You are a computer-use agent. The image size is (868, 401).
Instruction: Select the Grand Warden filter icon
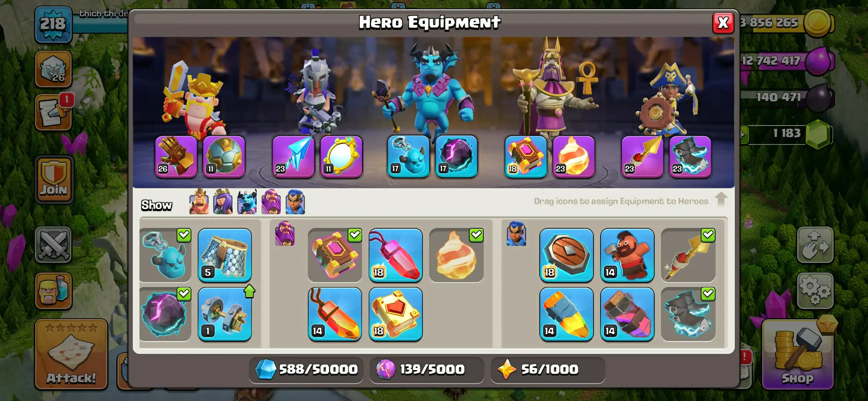pyautogui.click(x=271, y=202)
